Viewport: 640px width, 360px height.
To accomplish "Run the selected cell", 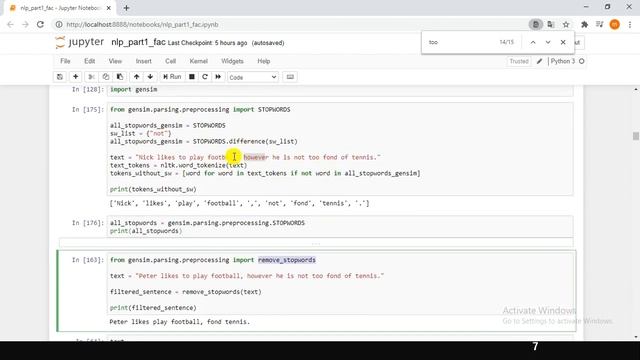I will tap(172, 77).
